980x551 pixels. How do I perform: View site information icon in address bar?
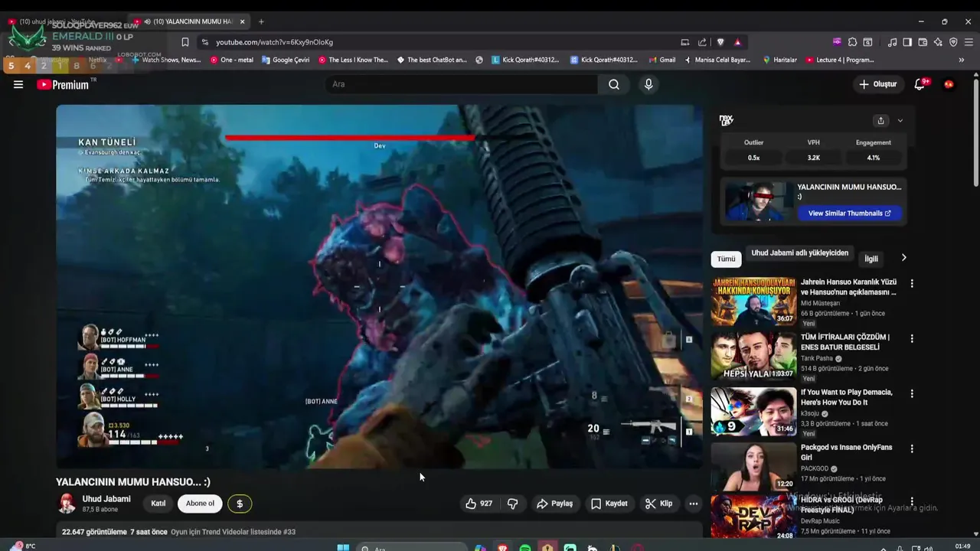tap(204, 42)
